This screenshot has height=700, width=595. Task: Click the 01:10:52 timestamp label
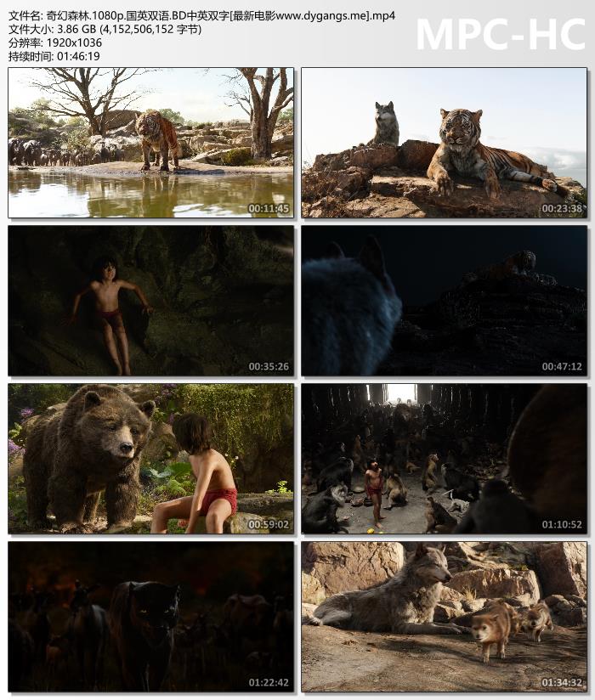[x=562, y=524]
